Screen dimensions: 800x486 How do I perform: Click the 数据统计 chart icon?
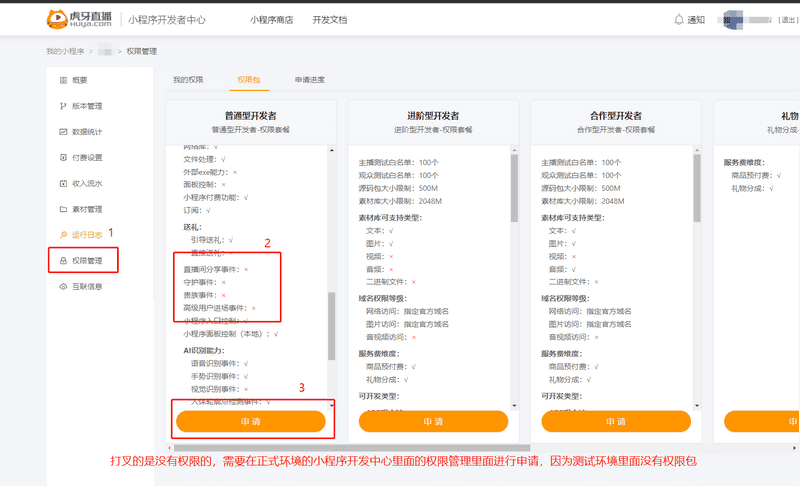click(x=63, y=132)
